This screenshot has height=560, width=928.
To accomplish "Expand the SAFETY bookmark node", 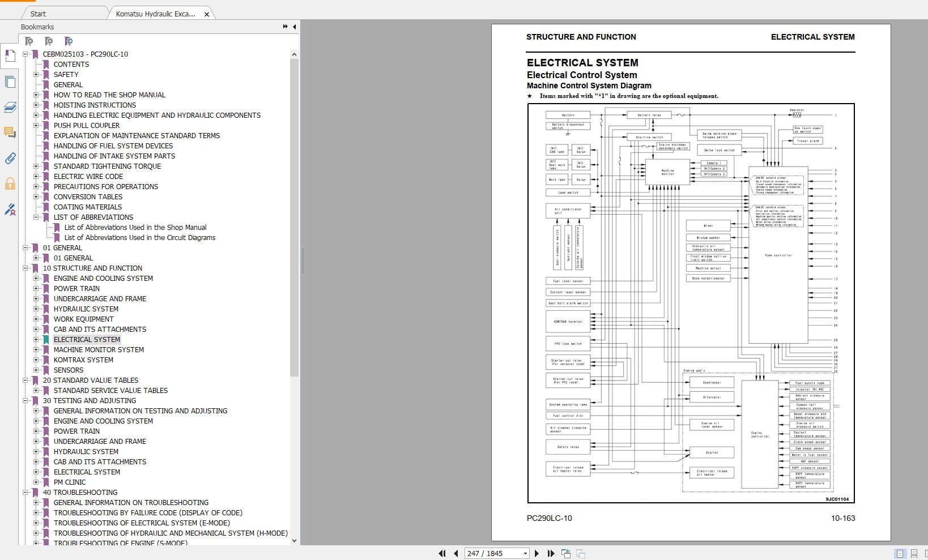I will pyautogui.click(x=36, y=75).
